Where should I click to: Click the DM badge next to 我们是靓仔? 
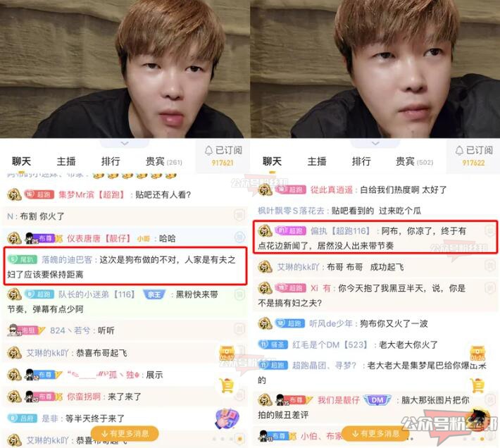[x=377, y=400]
